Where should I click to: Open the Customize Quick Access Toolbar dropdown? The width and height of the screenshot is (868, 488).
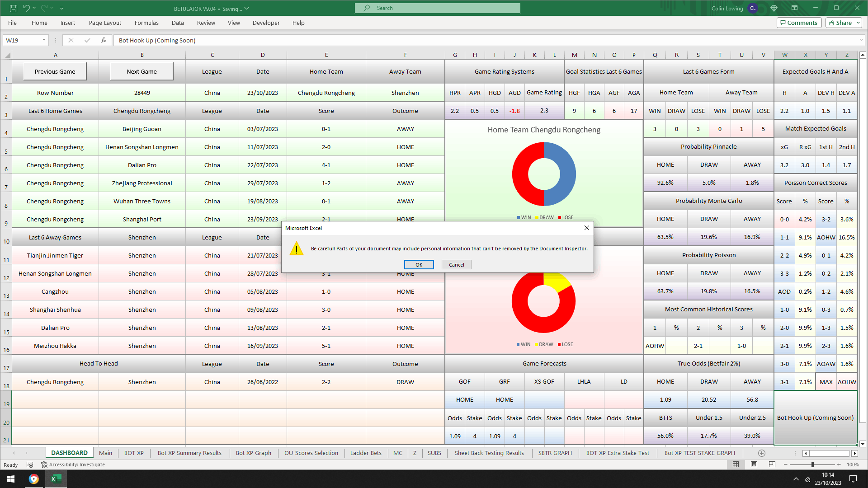62,8
